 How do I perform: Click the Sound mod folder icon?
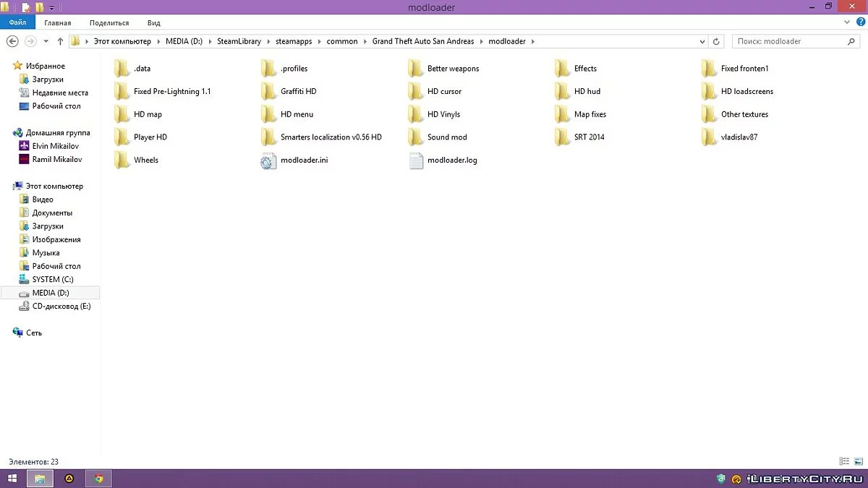pos(415,137)
